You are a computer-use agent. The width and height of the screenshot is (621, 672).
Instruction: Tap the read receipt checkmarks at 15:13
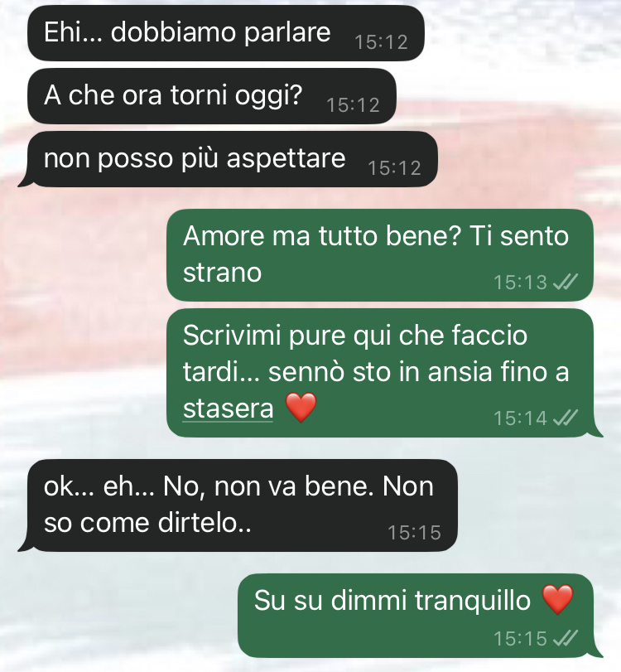(x=566, y=282)
